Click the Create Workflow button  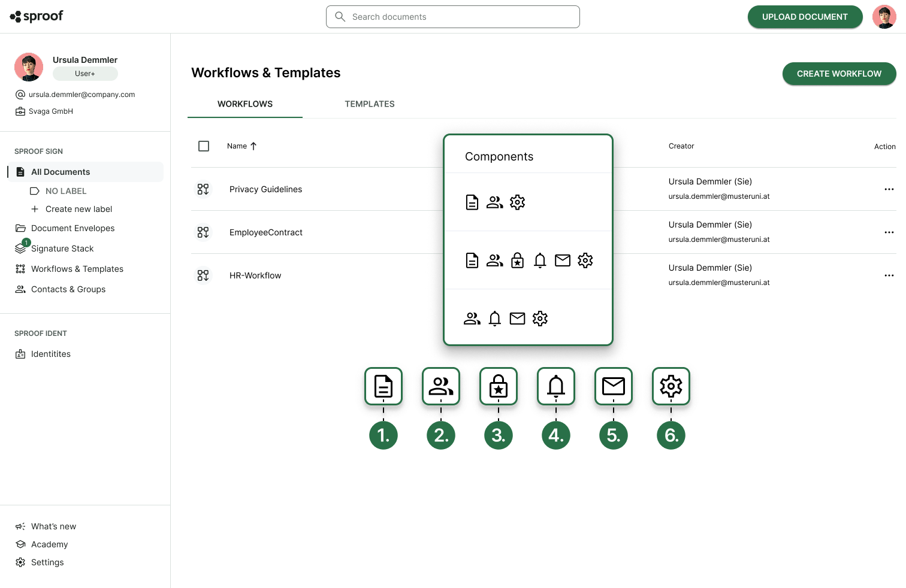(x=839, y=74)
